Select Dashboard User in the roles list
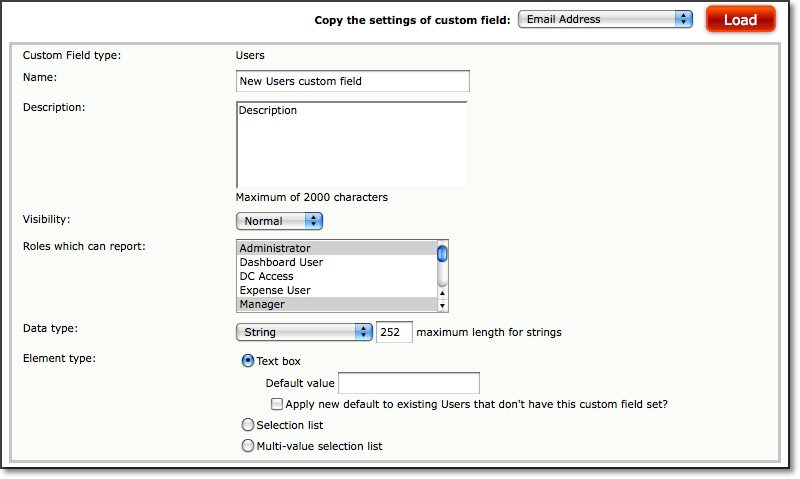The width and height of the screenshot is (800, 479). point(337,262)
